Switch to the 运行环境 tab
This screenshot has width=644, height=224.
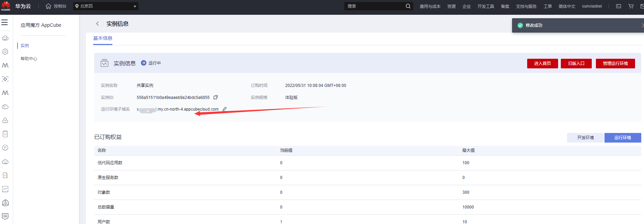pos(622,137)
